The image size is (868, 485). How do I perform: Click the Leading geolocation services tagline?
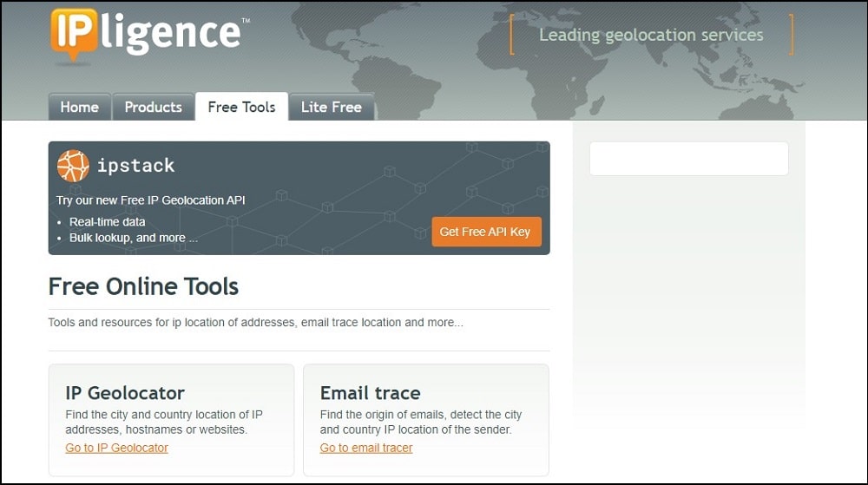652,35
